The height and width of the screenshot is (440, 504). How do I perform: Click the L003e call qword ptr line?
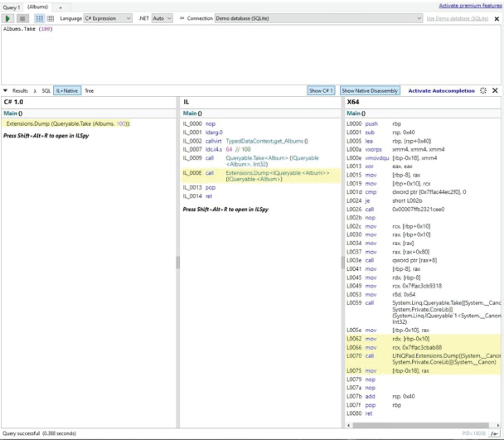[392, 260]
